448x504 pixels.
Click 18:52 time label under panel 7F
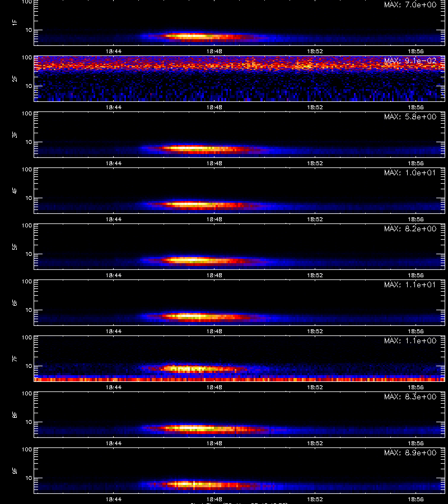coord(315,388)
